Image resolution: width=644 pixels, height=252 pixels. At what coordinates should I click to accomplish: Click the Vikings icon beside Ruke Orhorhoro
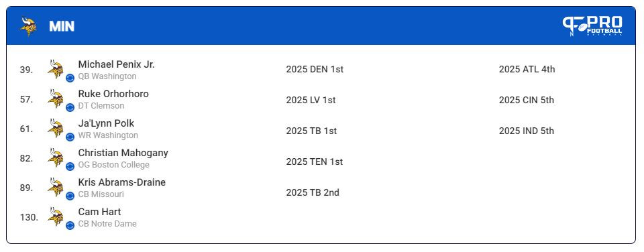coord(56,99)
